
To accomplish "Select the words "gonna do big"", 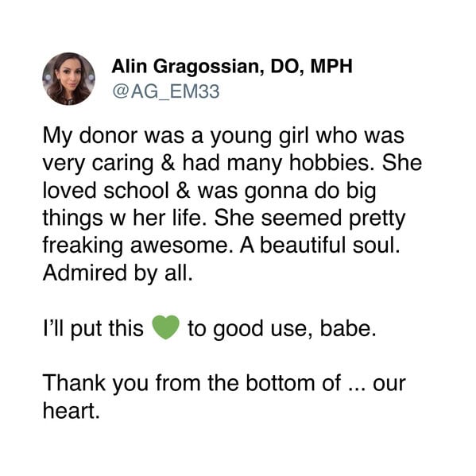I will tap(310, 192).
